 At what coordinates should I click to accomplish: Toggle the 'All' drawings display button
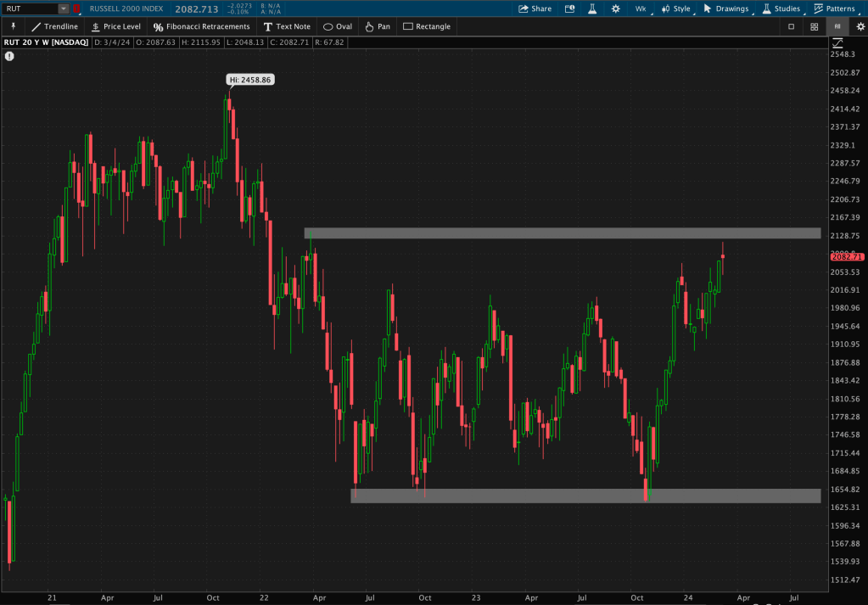pos(837,26)
